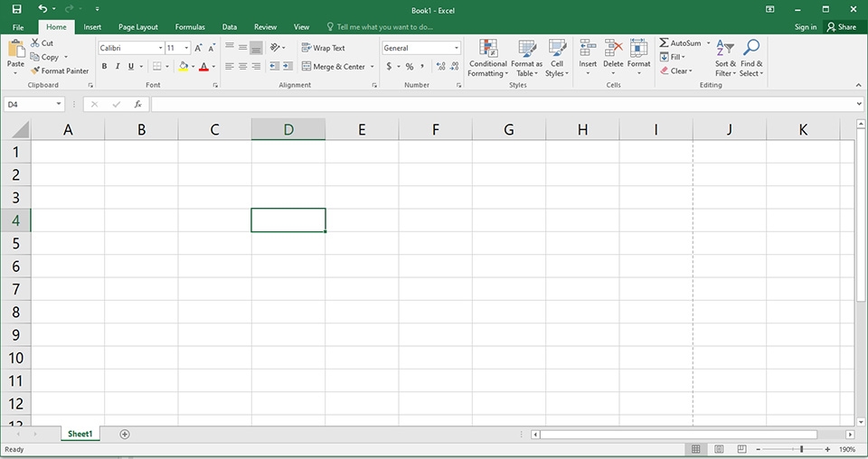Select all cells corner triangle

[x=21, y=130]
